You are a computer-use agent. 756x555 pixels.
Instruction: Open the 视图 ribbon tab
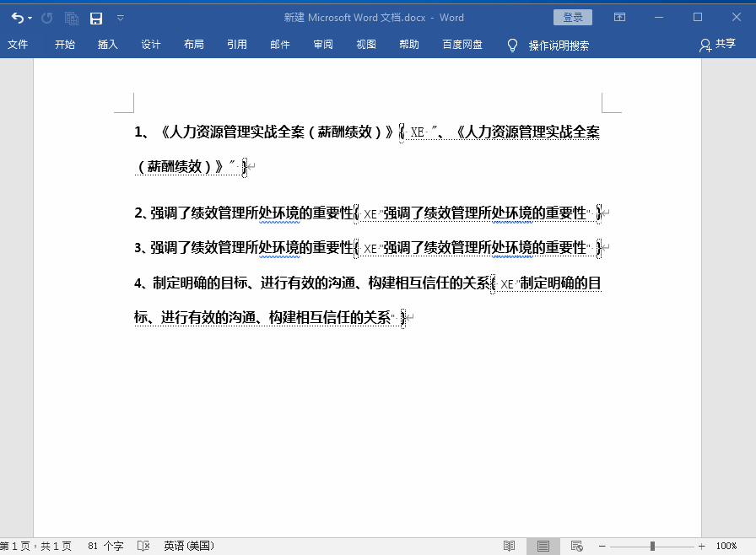[x=366, y=45]
